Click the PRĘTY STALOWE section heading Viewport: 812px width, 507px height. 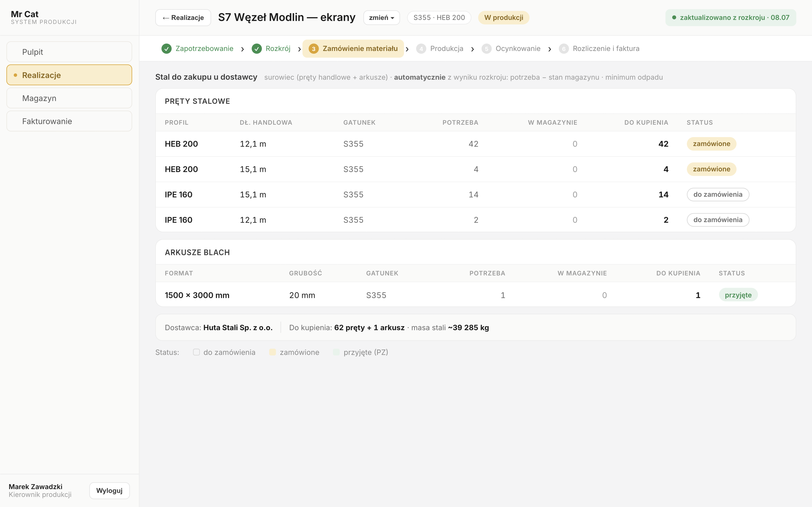(197, 101)
